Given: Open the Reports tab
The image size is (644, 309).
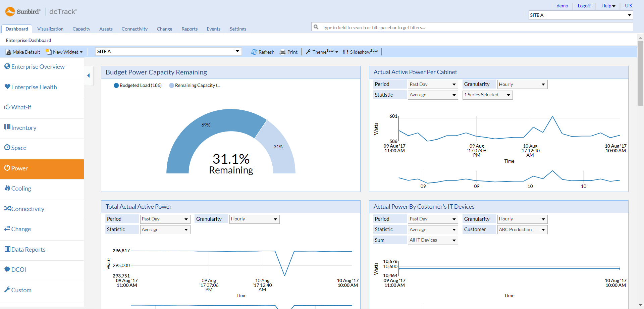Looking at the screenshot, I should coord(190,29).
